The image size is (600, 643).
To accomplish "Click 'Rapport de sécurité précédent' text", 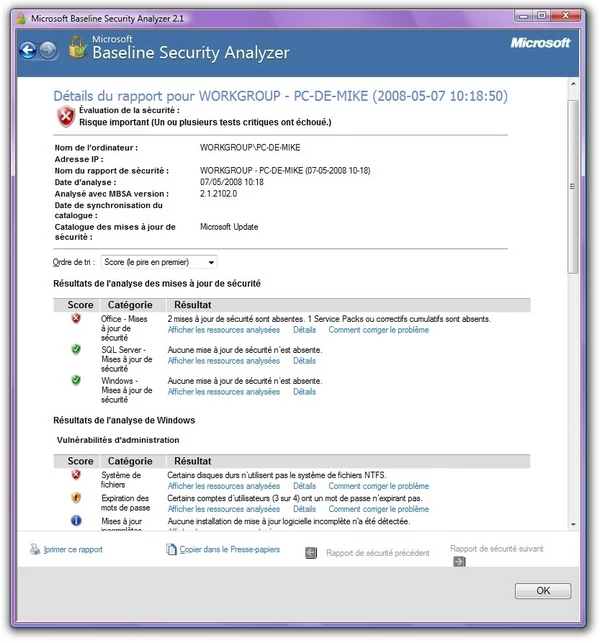I will tap(378, 553).
